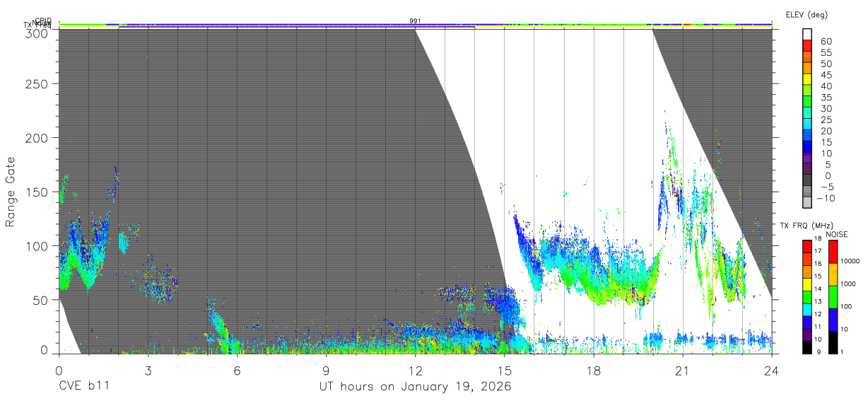Click the green segment of the NOISE color bar
Image resolution: width=868 pixels, height=401 pixels.
[833, 296]
